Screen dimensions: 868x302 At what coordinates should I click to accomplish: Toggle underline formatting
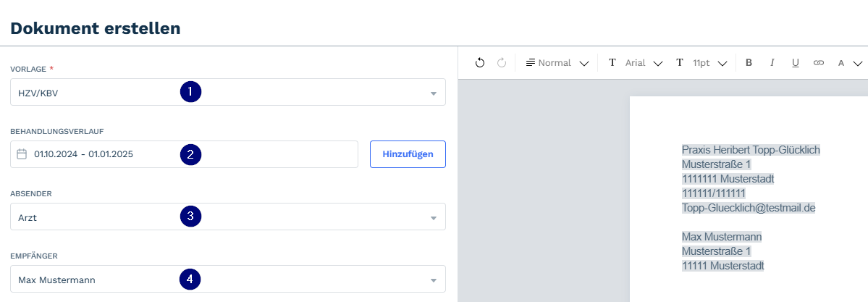coord(795,62)
